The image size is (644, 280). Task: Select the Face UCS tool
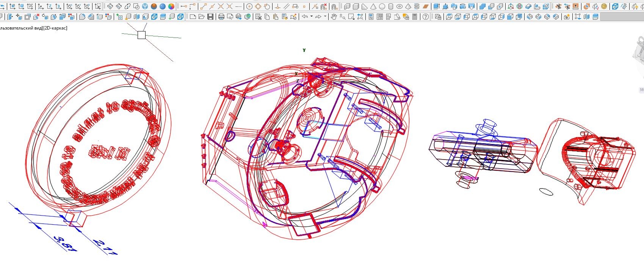point(13,6)
